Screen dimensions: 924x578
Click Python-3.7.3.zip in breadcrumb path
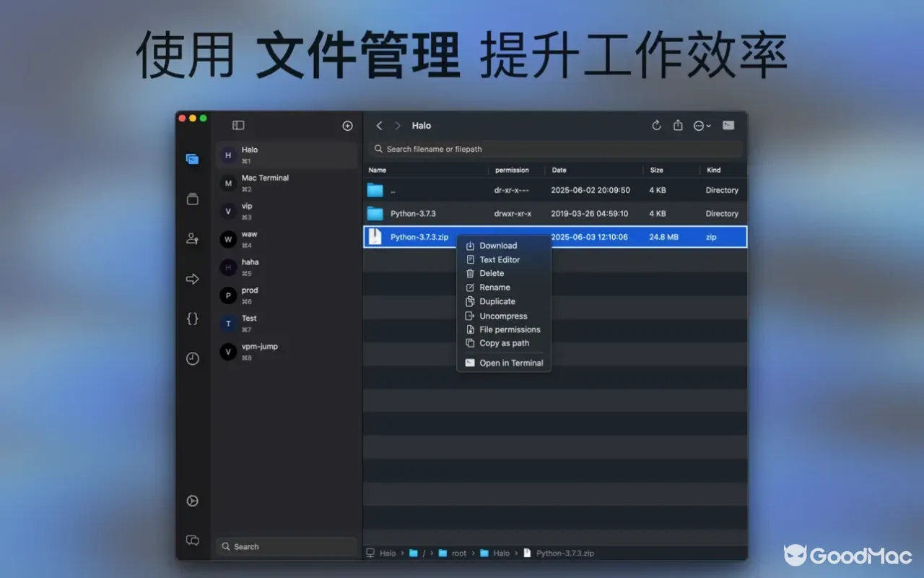(x=565, y=553)
